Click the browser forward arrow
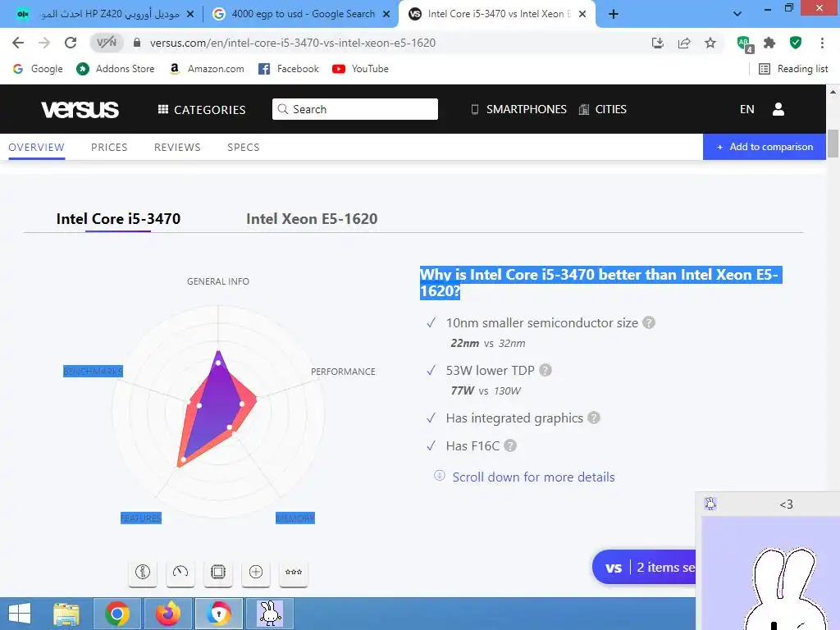 44,43
